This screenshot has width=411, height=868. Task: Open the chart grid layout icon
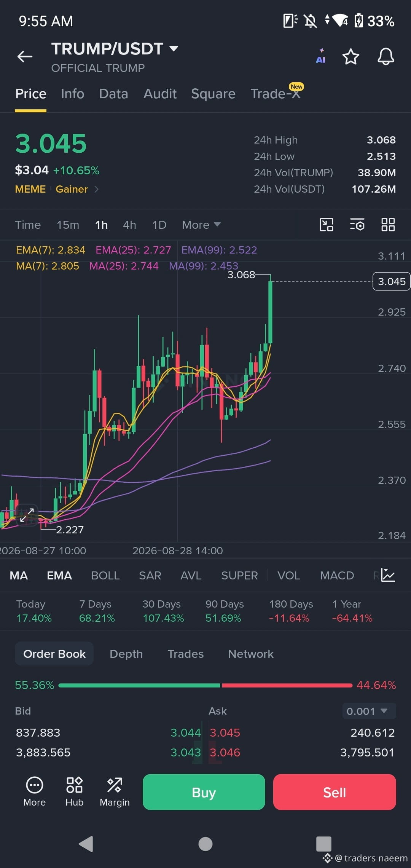point(388,225)
